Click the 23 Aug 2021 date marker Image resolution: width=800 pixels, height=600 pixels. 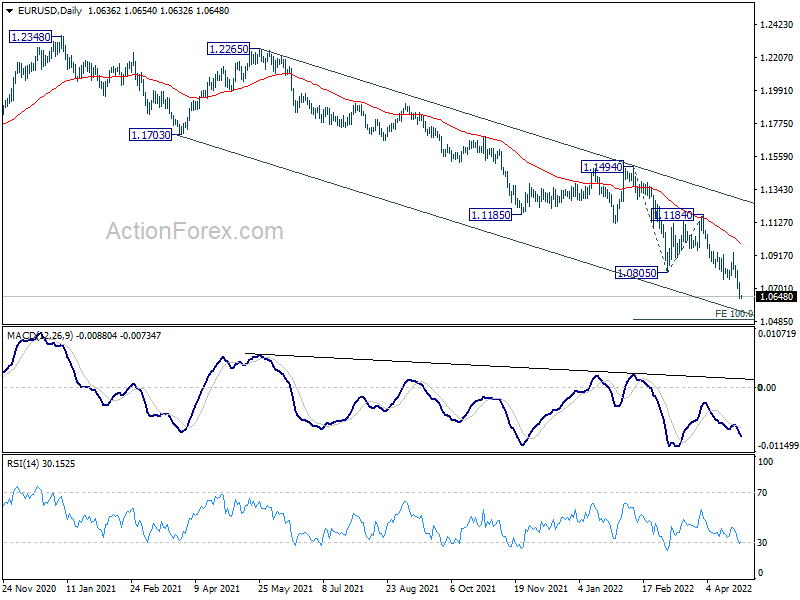(412, 588)
